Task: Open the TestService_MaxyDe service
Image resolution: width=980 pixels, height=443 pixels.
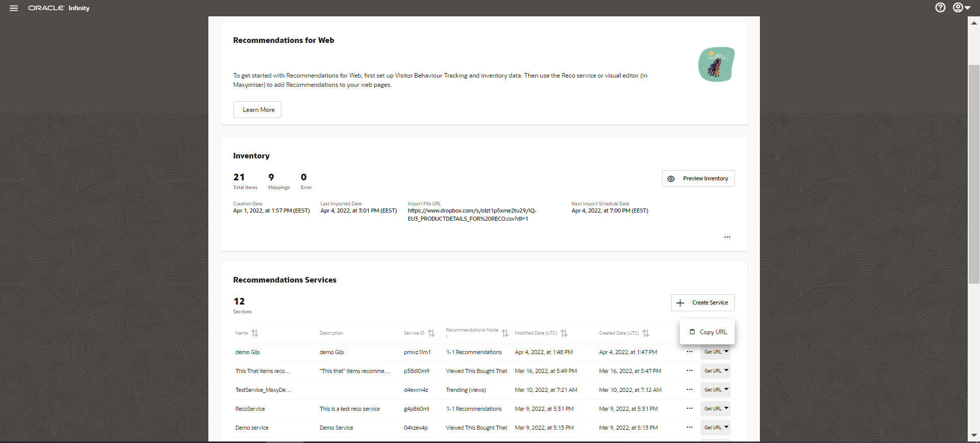Action: [263, 390]
